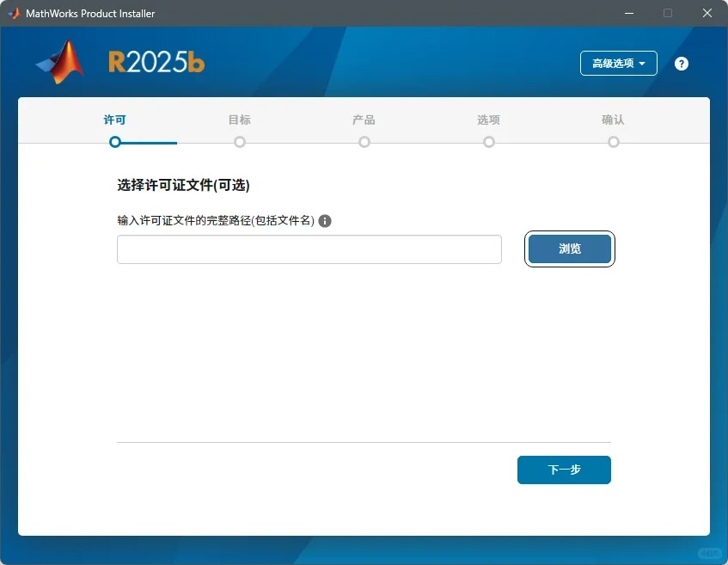
Task: Click the MathWorks membrane logo
Action: point(58,62)
